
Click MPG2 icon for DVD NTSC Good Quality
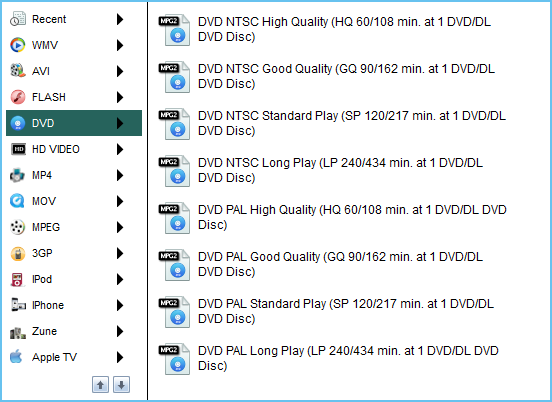(174, 77)
